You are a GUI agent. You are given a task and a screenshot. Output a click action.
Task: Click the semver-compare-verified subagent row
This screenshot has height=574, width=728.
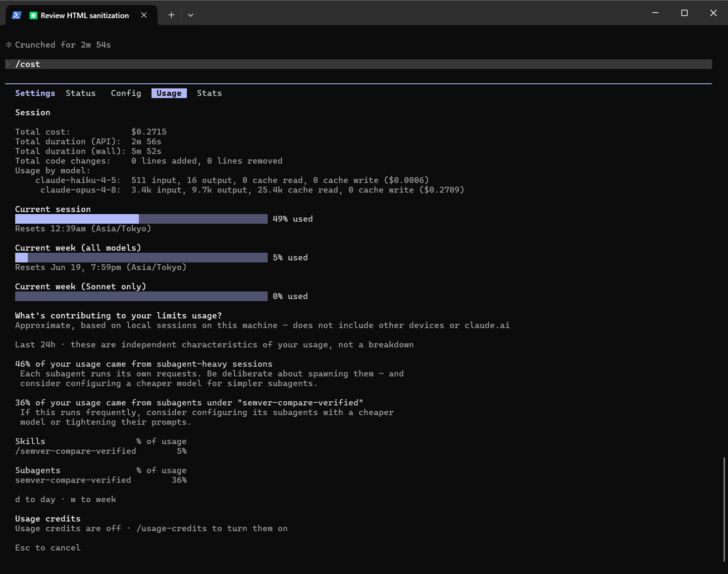pyautogui.click(x=101, y=480)
